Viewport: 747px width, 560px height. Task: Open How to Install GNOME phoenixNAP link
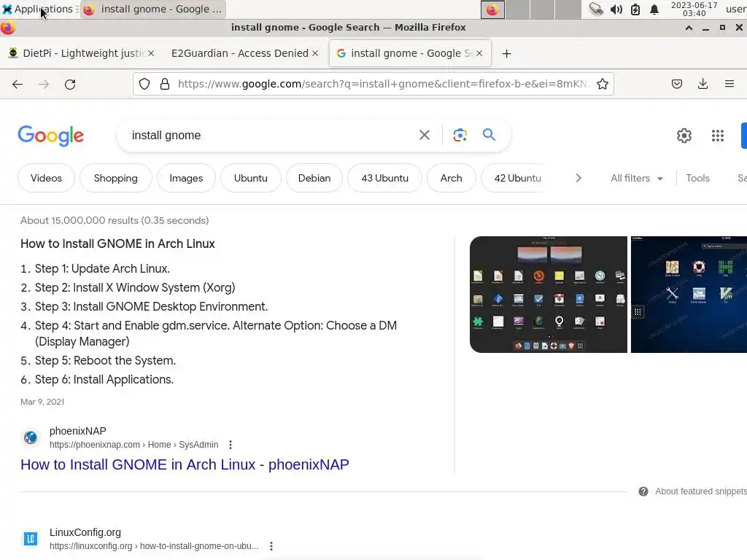[185, 464]
